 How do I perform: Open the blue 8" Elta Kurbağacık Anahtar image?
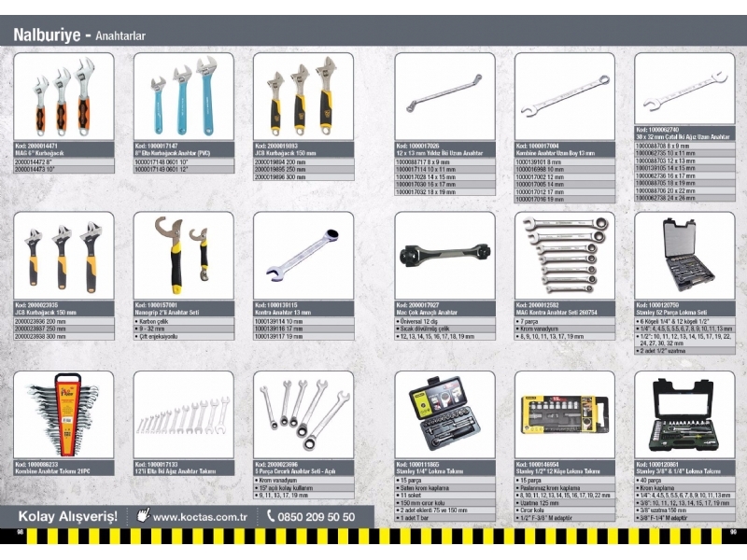click(x=183, y=96)
